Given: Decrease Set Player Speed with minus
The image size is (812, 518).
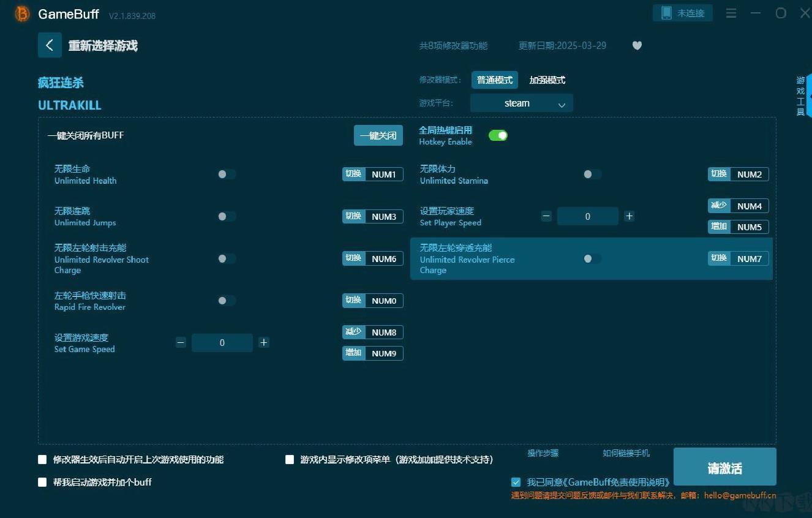Looking at the screenshot, I should click(547, 216).
